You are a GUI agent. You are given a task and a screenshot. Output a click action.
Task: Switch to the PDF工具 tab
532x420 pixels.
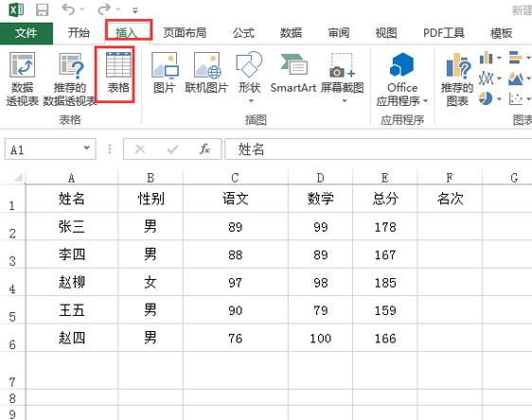444,33
